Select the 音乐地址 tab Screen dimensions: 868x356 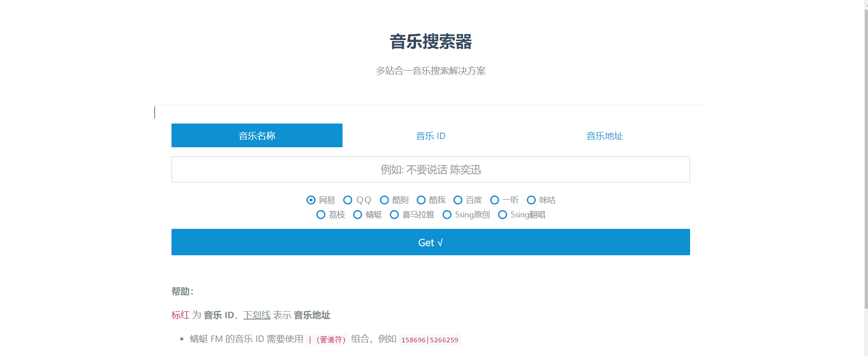(604, 135)
